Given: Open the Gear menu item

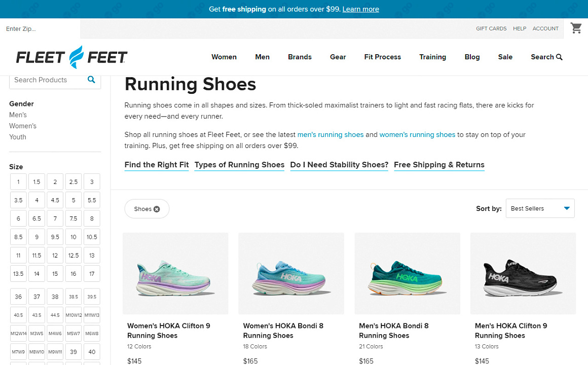Looking at the screenshot, I should tap(338, 57).
